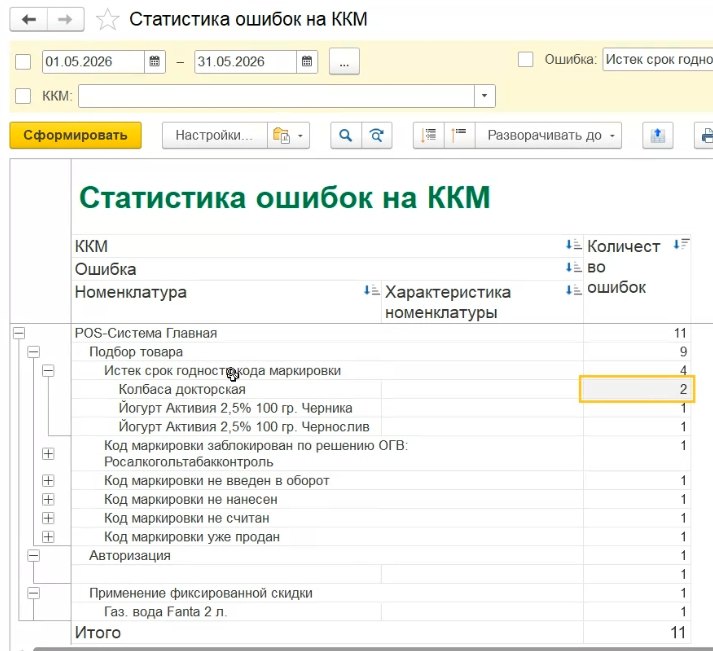Sort by Количество ошибок sort icon

681,244
